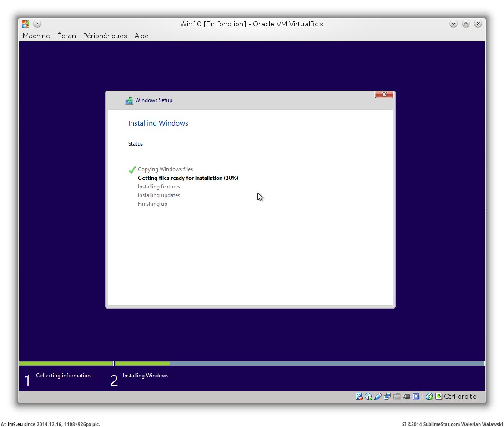Click the USB devices status icon
Viewport: 504px width, 427px height.
(x=378, y=396)
